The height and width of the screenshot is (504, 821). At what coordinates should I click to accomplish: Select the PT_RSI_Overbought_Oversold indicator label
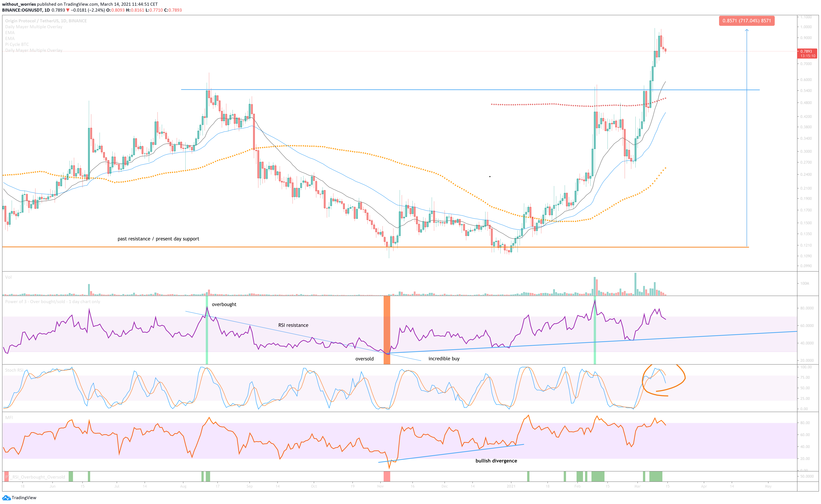coord(35,477)
